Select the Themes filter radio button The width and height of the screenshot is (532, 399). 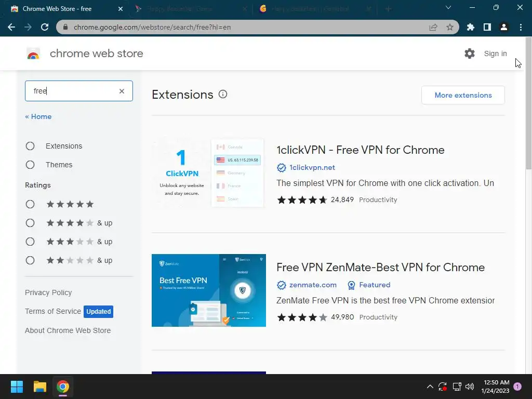(30, 165)
